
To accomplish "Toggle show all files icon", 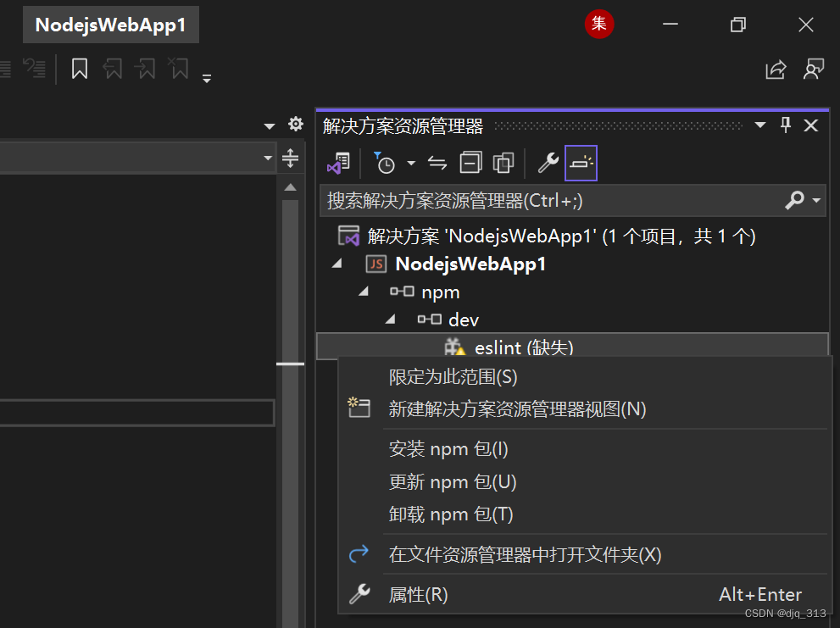I will (503, 163).
